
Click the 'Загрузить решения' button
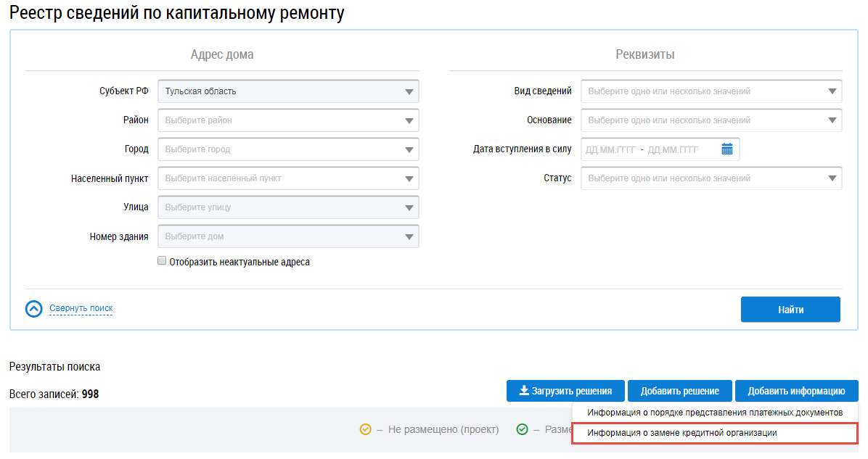tap(565, 391)
